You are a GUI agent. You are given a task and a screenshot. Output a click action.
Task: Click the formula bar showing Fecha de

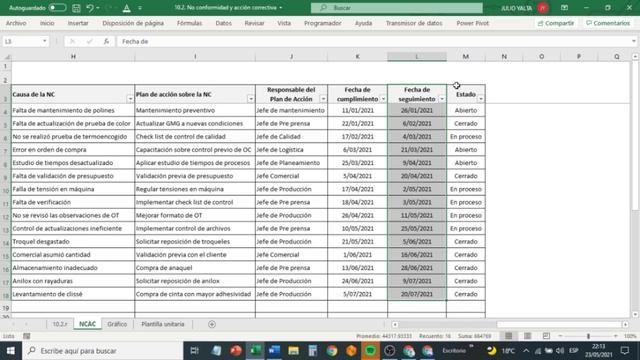[x=373, y=41]
